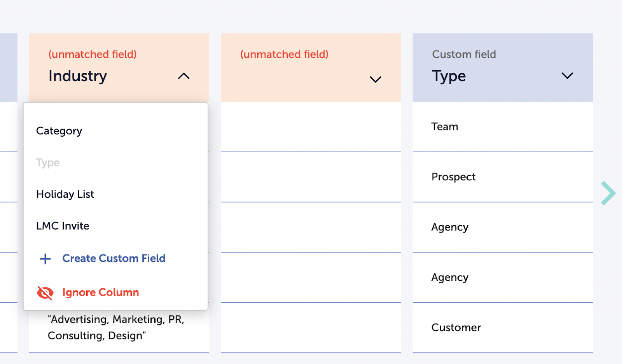Viewport: 622px width, 364px height.
Task: Collapse the Industry column dropdown
Action: coord(183,76)
